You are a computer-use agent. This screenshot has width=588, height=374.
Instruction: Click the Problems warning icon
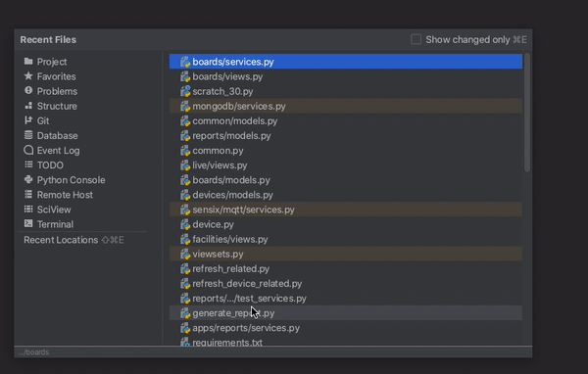pyautogui.click(x=28, y=91)
